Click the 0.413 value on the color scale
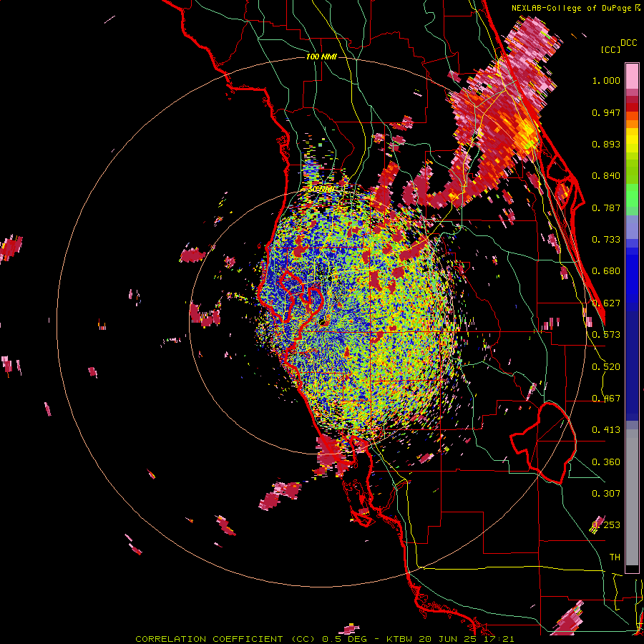The height and width of the screenshot is (644, 644). [606, 430]
